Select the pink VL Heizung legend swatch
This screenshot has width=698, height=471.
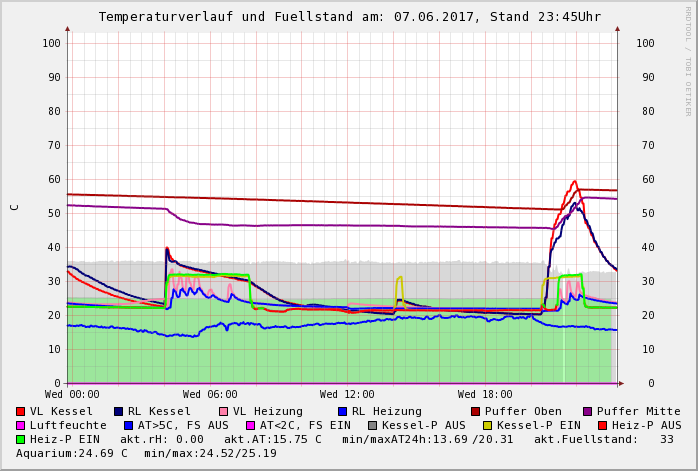click(x=223, y=412)
